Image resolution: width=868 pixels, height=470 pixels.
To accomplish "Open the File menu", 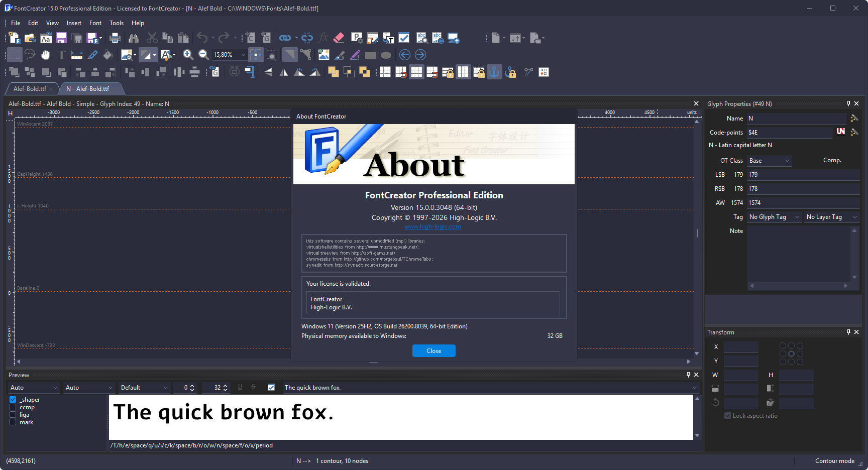I will tap(16, 23).
